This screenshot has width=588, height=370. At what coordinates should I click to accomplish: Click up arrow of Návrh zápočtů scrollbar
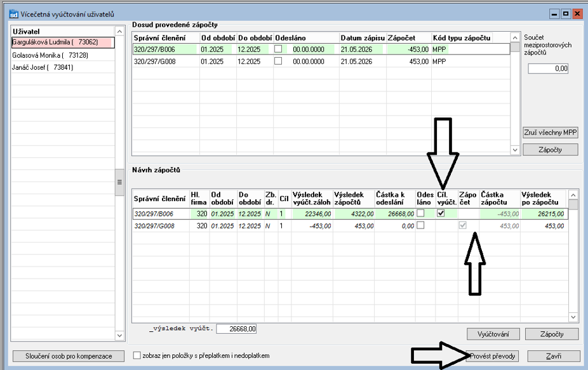573,195
